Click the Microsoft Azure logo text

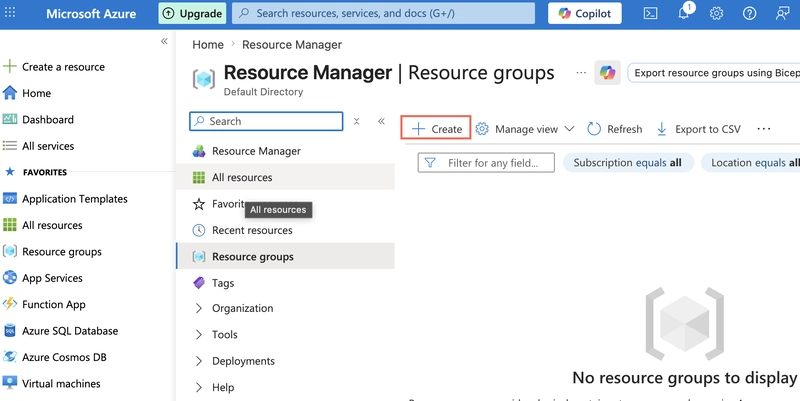[x=91, y=14]
